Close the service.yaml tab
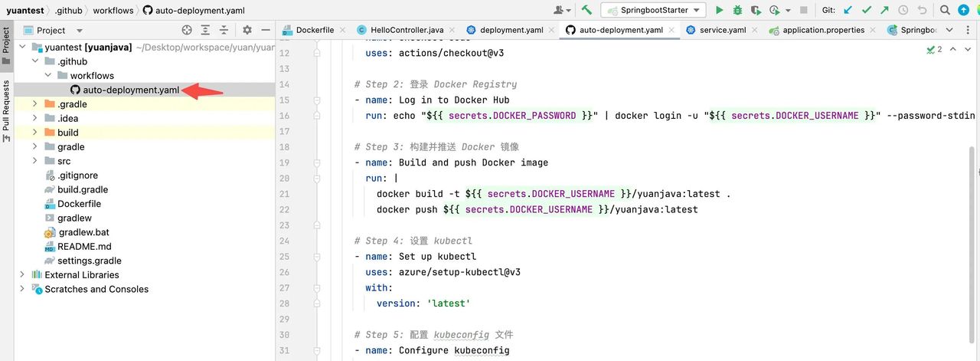The image size is (980, 361). [755, 30]
